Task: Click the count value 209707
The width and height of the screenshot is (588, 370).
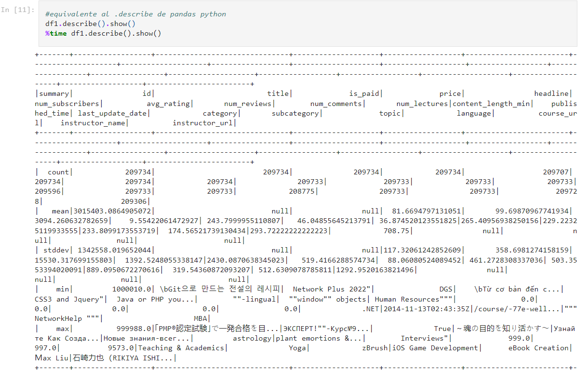Action: tap(556, 172)
